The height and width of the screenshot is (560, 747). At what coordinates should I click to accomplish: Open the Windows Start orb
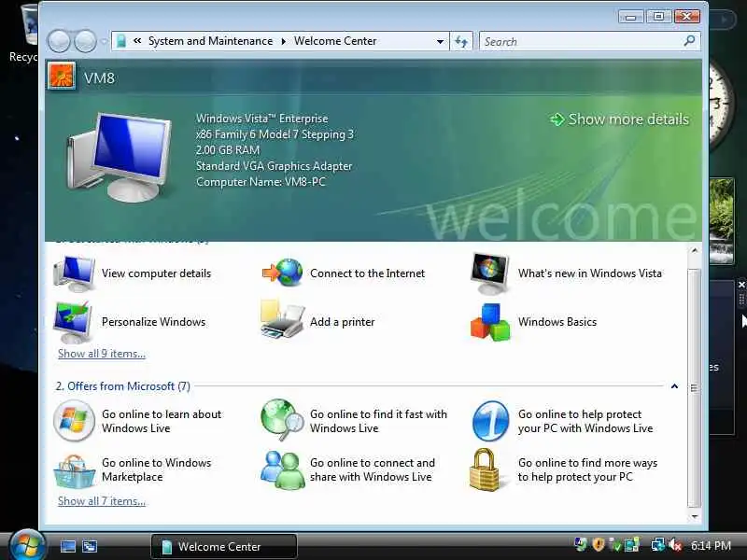(27, 545)
